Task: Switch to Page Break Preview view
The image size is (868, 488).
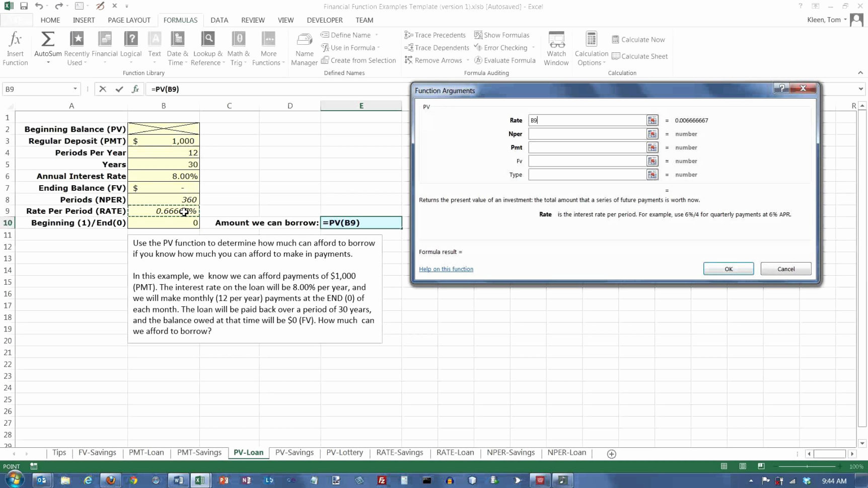Action: [761, 466]
